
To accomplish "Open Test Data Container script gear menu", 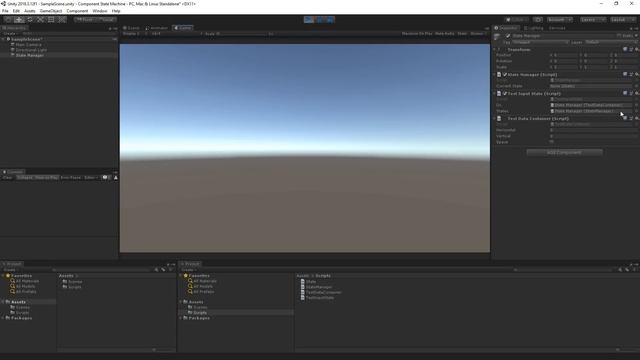I will pos(636,118).
